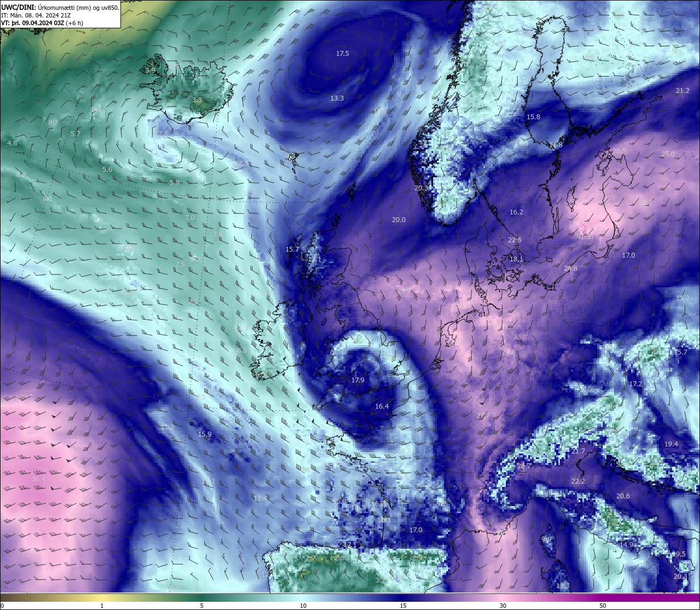
Task: Click the 13.3 value below the cyclone
Action: click(337, 98)
